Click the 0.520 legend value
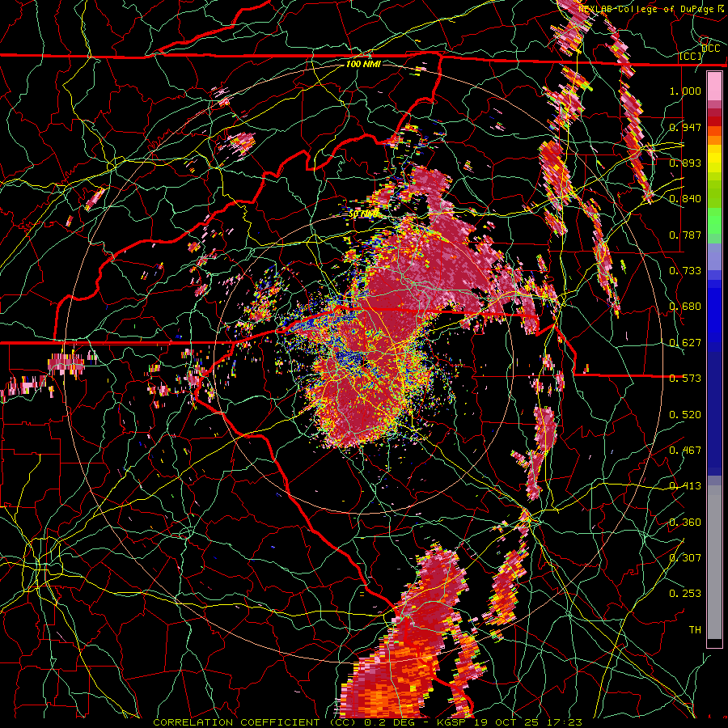Image resolution: width=728 pixels, height=728 pixels. point(685,415)
